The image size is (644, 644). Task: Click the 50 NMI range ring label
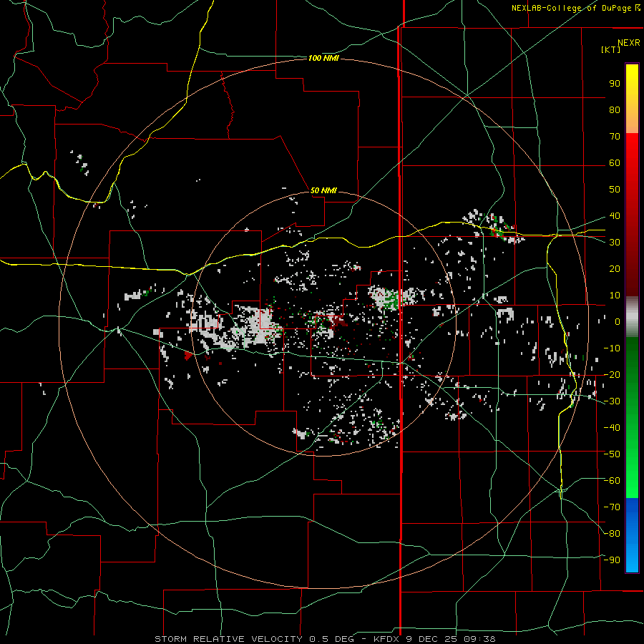coord(323,190)
